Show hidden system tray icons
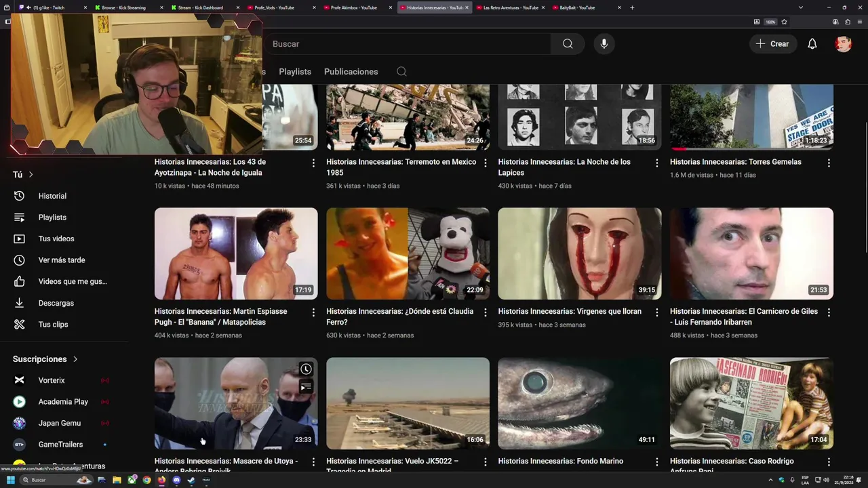Image resolution: width=868 pixels, height=488 pixels. pos(770,480)
